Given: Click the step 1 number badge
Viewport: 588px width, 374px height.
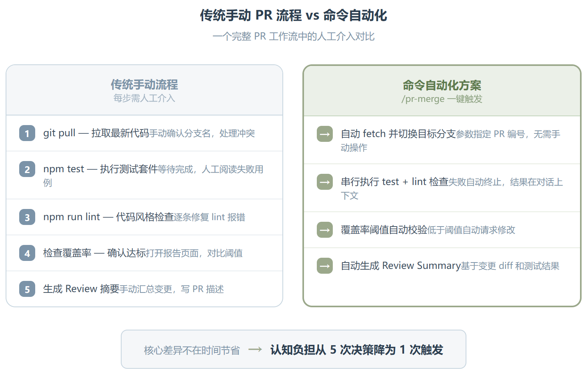Looking at the screenshot, I should pos(27,133).
